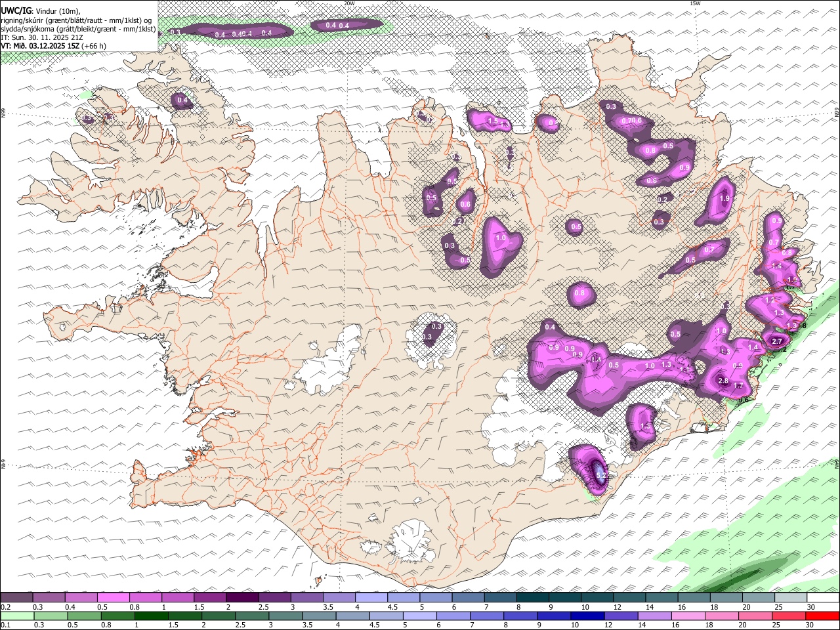Pick the dark teal snow swatch for 8–9 mm
Screen dimensions: 840x630
tap(532, 597)
